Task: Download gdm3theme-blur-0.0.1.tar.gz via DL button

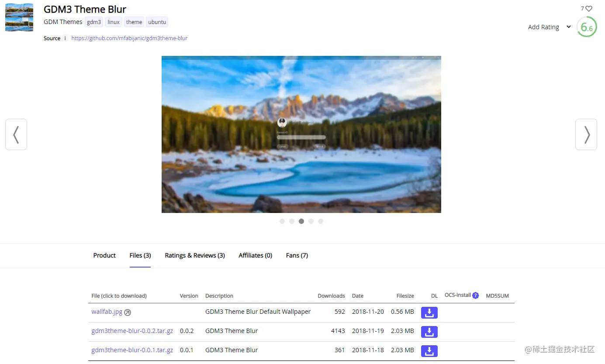Action: tap(429, 351)
